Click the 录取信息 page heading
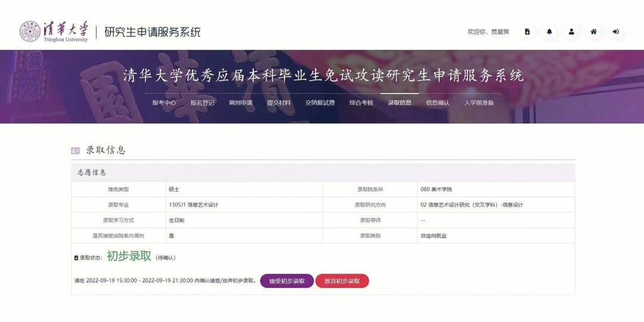This screenshot has width=644, height=322. click(105, 151)
